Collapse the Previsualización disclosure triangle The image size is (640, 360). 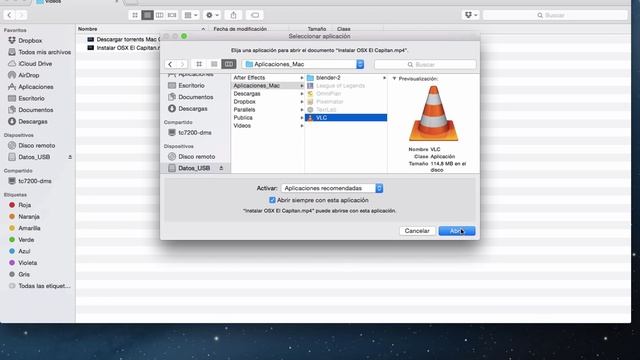pos(394,78)
